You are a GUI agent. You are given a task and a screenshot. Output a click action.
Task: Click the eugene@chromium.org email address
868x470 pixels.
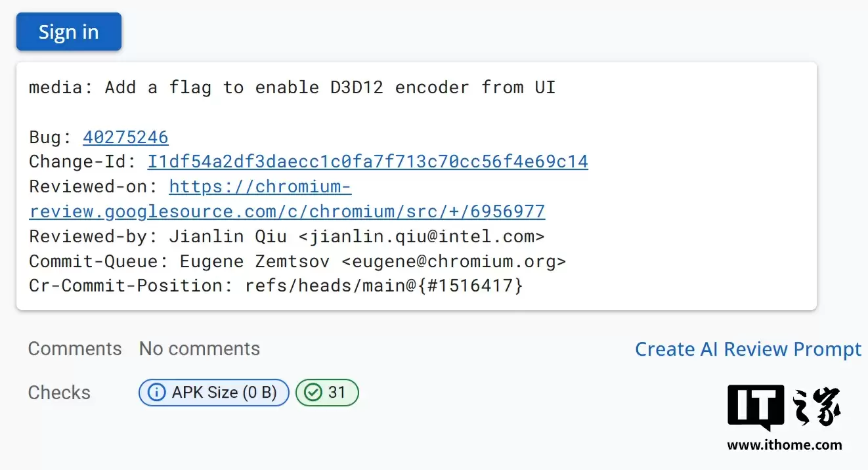point(454,261)
